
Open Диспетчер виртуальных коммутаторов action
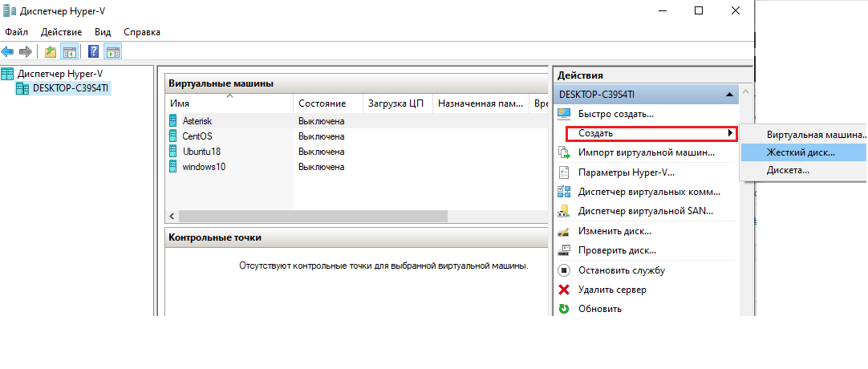tap(648, 192)
